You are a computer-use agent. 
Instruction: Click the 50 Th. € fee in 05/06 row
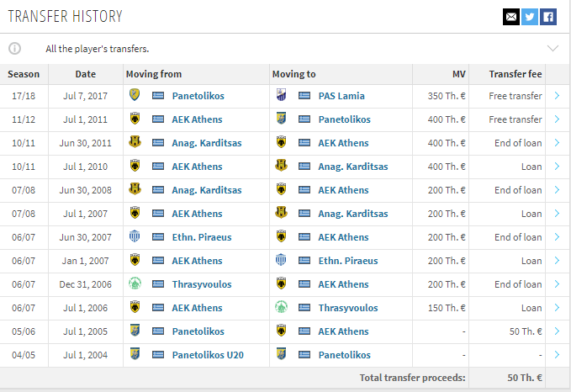coord(525,331)
